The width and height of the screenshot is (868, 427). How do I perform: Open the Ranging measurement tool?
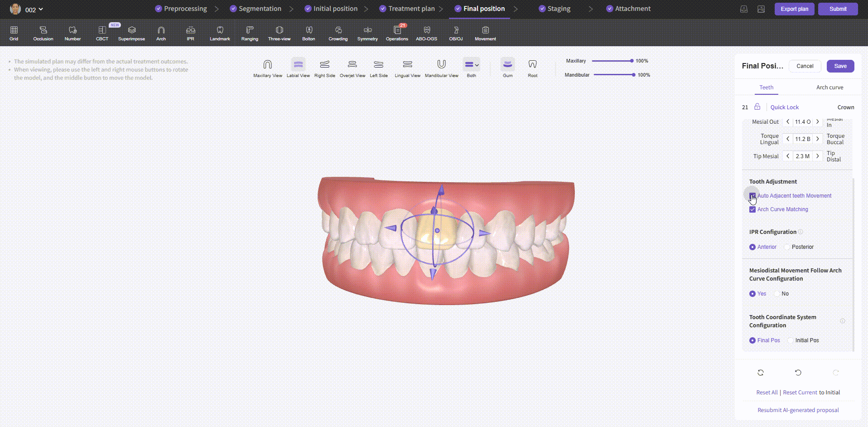coord(250,33)
